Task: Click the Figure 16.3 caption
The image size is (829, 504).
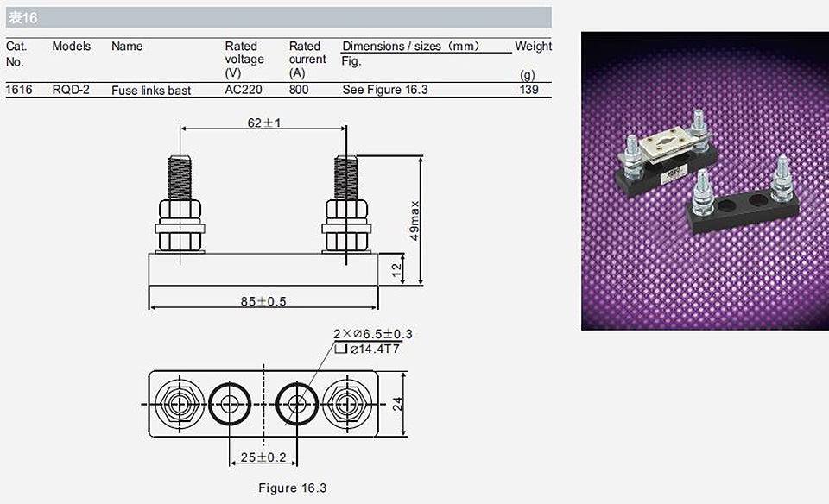Action: point(293,488)
